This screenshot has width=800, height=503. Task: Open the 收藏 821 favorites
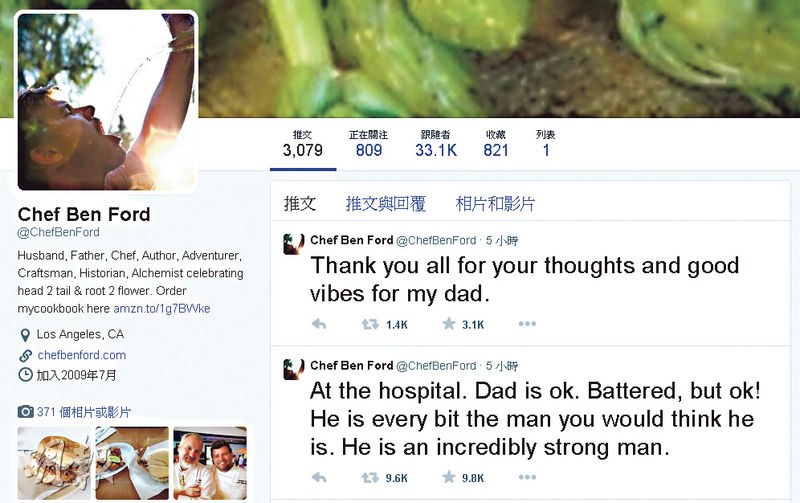495,144
